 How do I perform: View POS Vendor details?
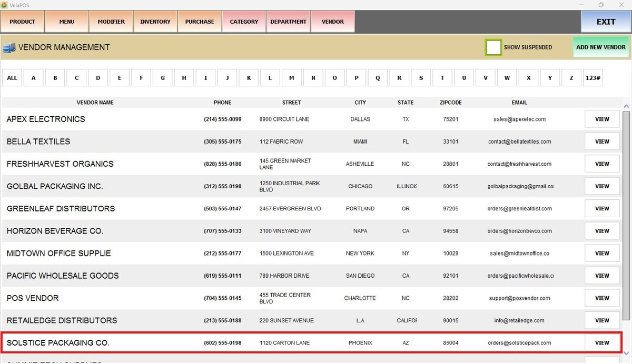tap(602, 298)
